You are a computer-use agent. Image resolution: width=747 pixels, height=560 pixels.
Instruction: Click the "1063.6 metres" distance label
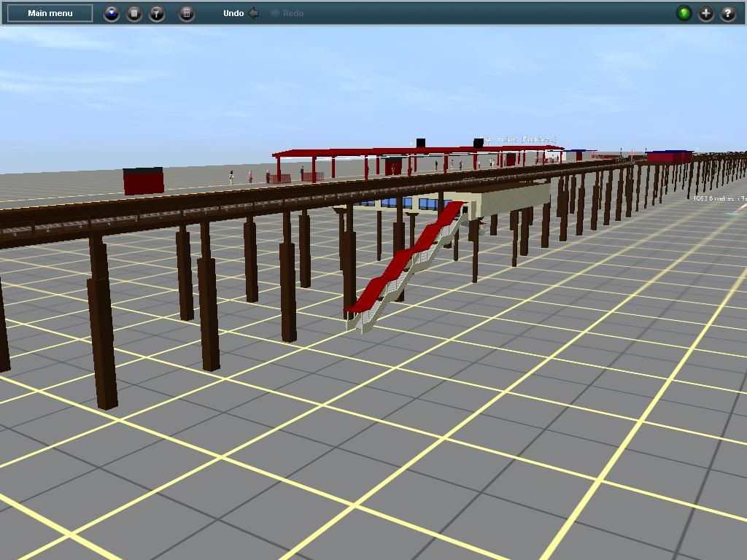(713, 198)
